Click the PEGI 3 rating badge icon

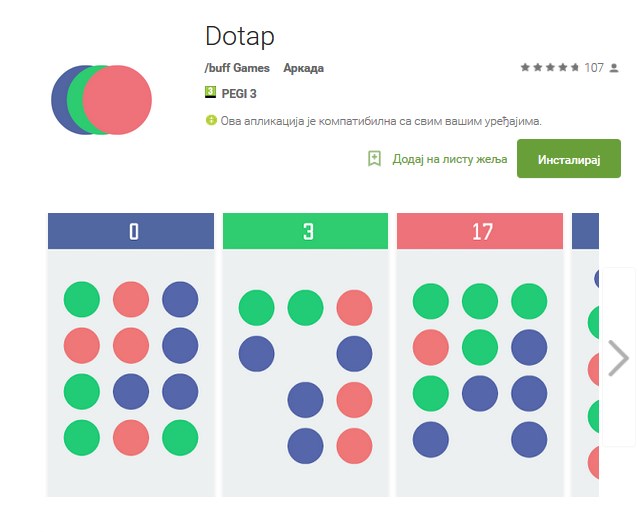(210, 93)
